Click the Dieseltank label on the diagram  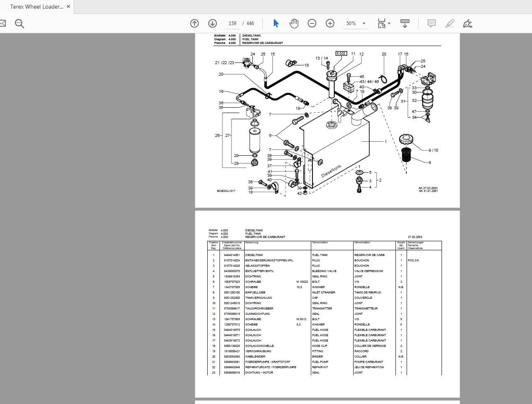click(331, 171)
